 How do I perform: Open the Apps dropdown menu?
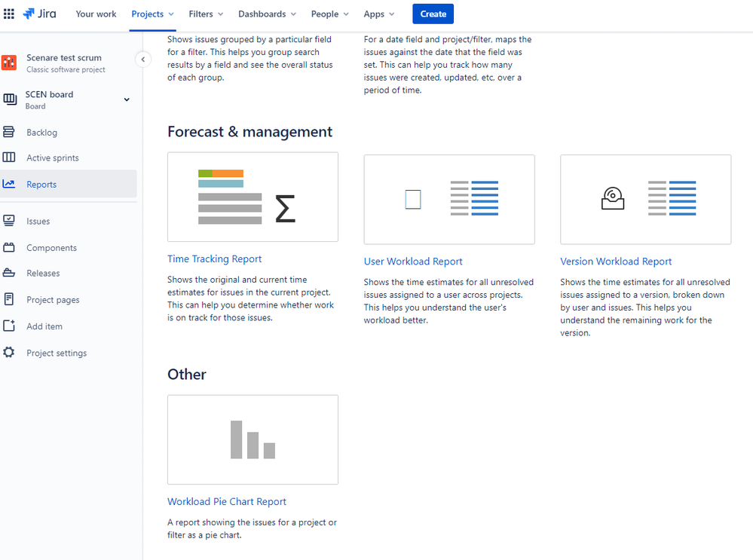(x=379, y=14)
